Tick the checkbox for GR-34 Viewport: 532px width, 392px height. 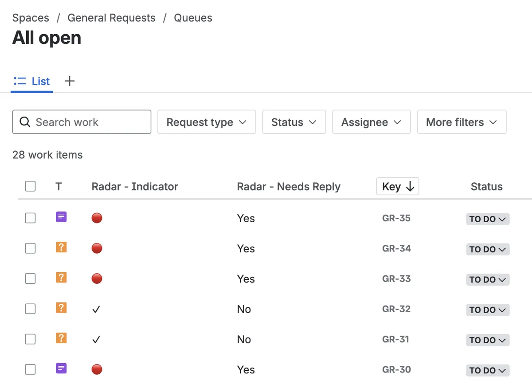coord(30,248)
